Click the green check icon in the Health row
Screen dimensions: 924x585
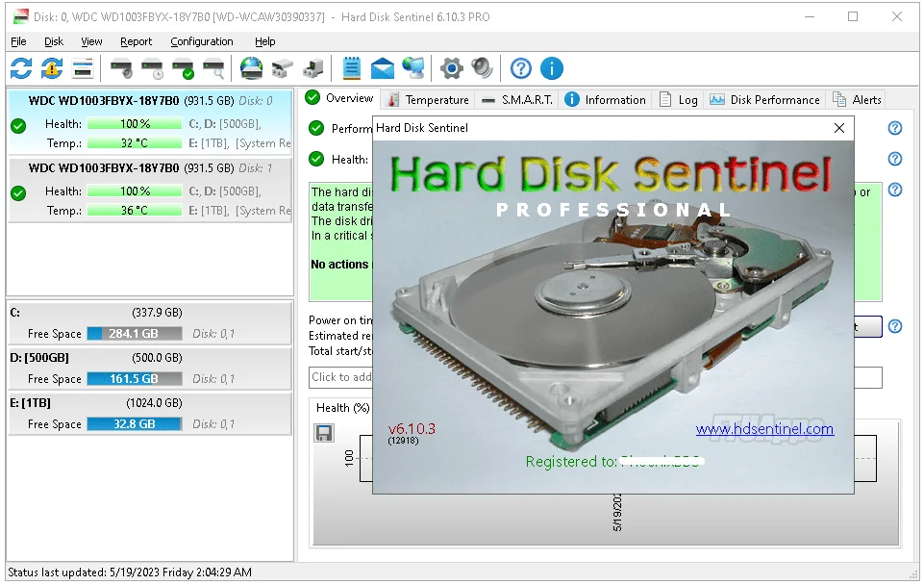316,159
